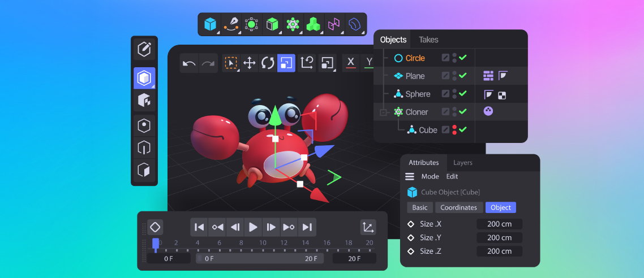Redo the last action

pyautogui.click(x=208, y=63)
